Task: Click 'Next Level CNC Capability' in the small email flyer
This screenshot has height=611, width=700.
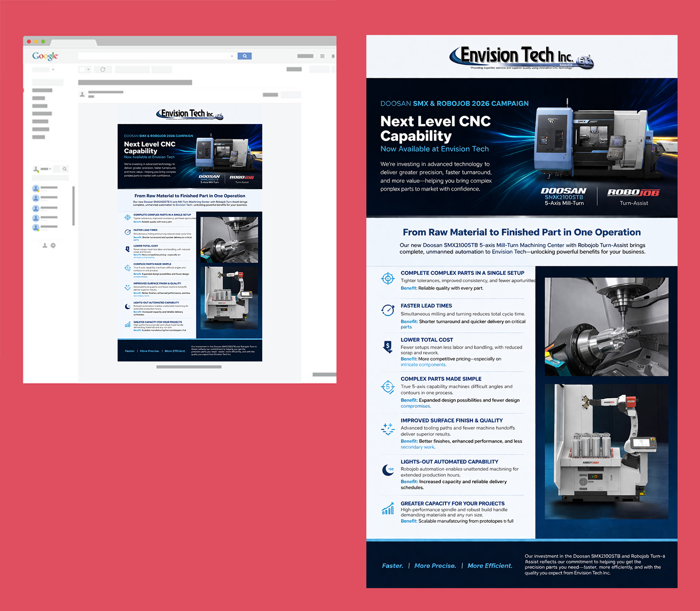Action: click(150, 147)
